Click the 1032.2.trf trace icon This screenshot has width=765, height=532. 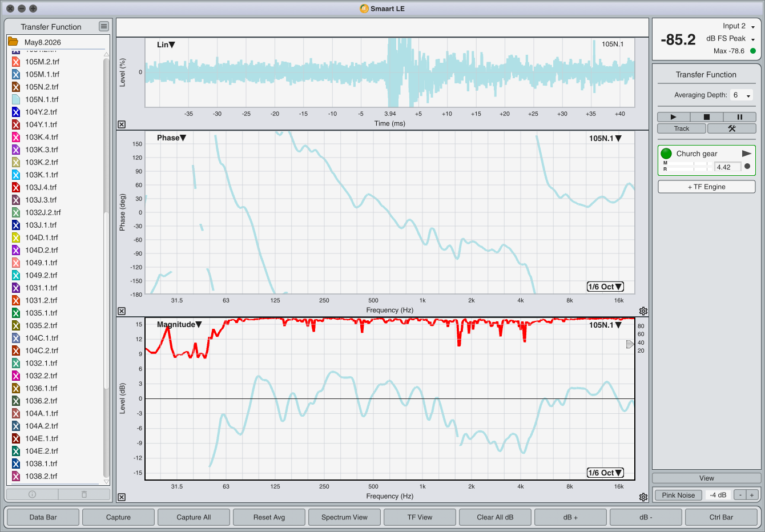click(x=16, y=376)
